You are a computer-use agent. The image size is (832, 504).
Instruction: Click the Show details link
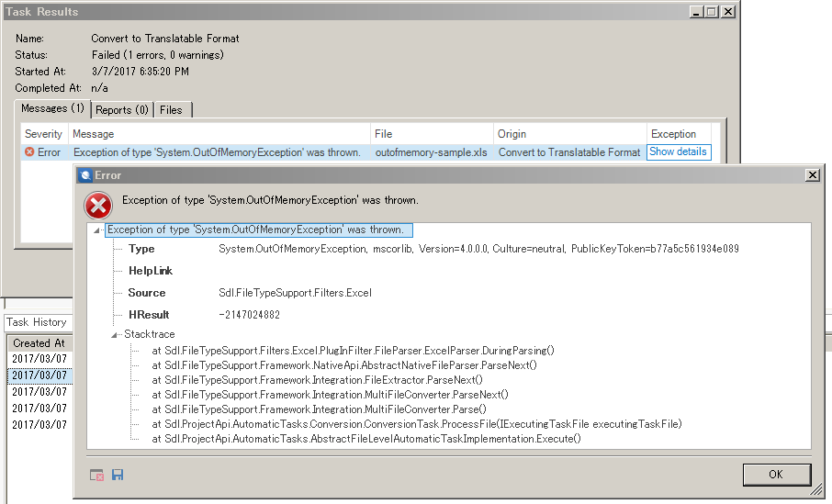coord(678,151)
